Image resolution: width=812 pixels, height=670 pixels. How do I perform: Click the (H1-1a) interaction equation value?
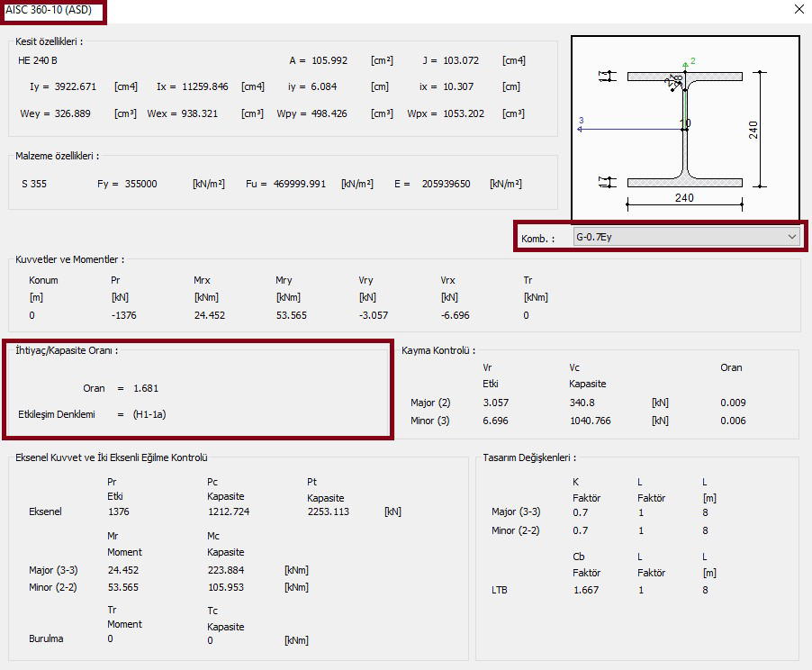click(x=149, y=414)
